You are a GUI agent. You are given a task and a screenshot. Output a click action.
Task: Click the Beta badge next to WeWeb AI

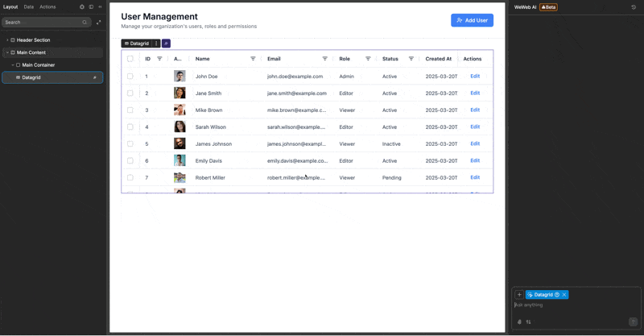(548, 7)
